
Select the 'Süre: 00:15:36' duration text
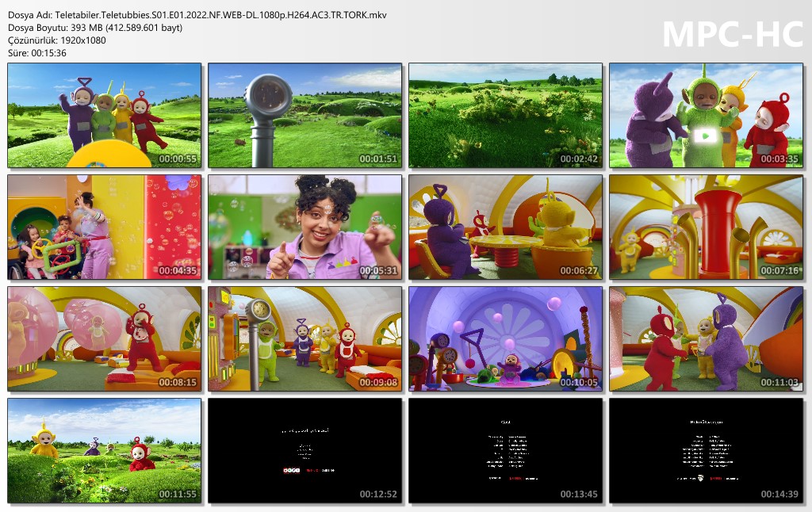tap(37, 53)
